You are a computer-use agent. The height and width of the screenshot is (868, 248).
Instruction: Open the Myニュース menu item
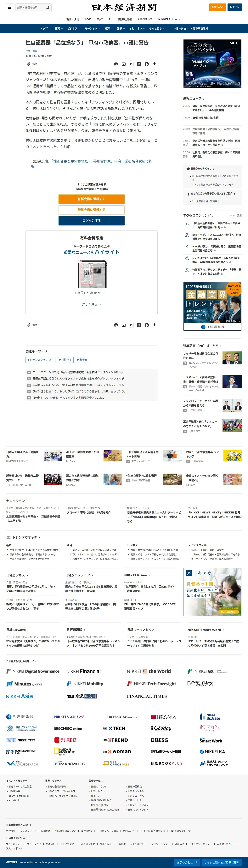(x=104, y=19)
